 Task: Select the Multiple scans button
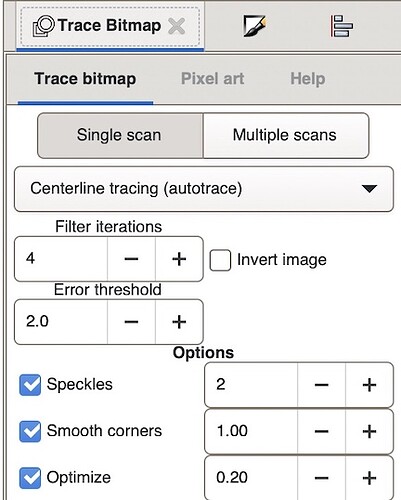point(286,135)
